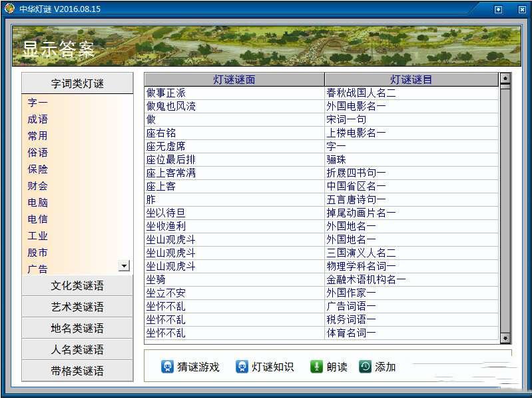
Task: Expand the 艺术类谜语 section
Action: [77, 307]
